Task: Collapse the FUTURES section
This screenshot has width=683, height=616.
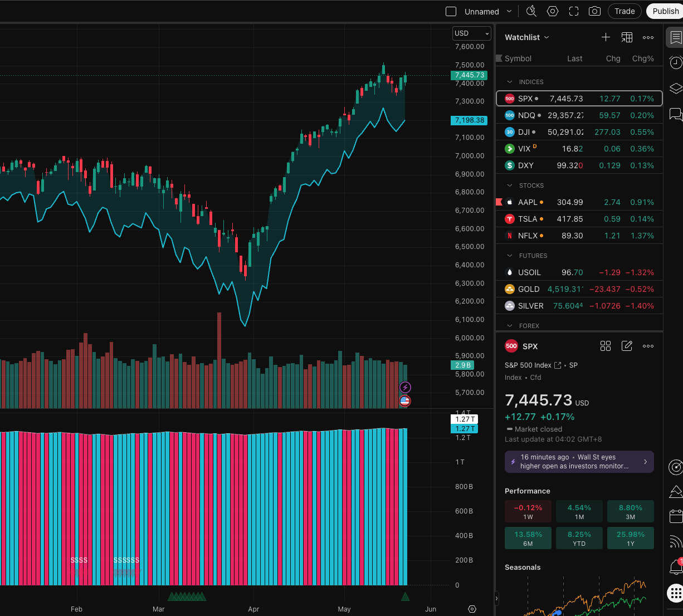Action: 510,256
